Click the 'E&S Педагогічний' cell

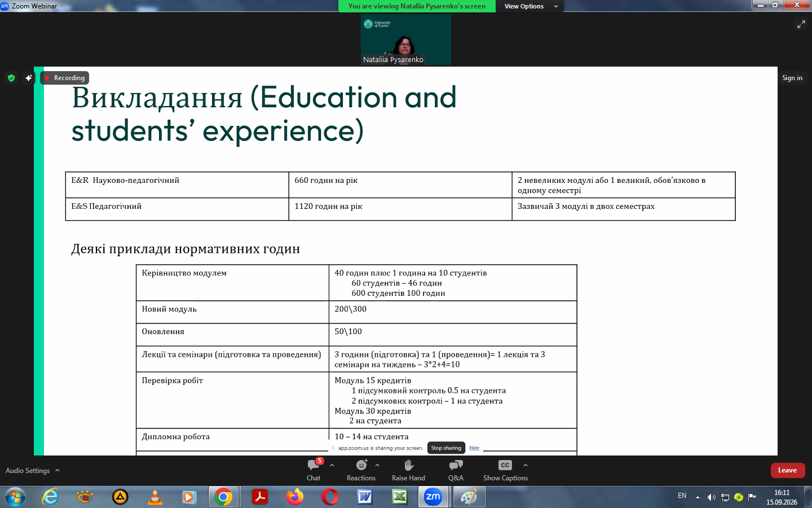pos(177,209)
